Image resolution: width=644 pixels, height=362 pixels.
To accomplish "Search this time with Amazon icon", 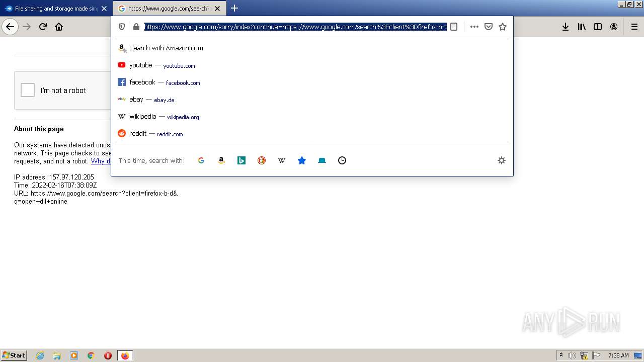I will [221, 160].
